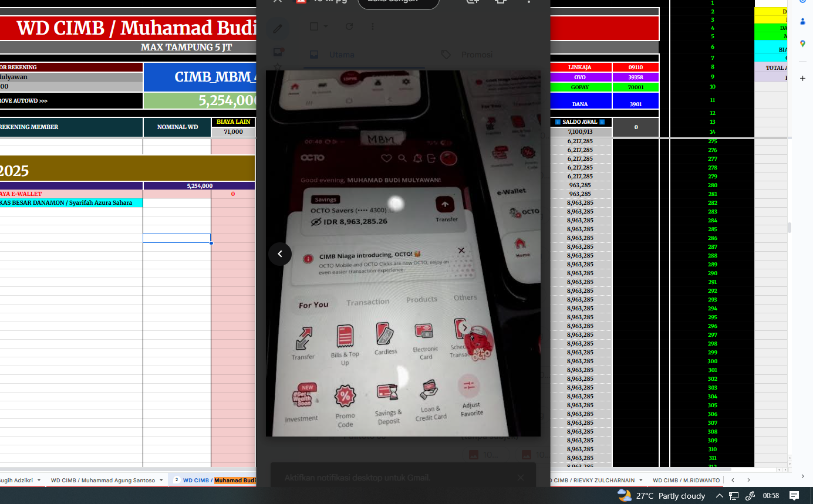
Task: Open the Windows notification center
Action: pos(794,496)
